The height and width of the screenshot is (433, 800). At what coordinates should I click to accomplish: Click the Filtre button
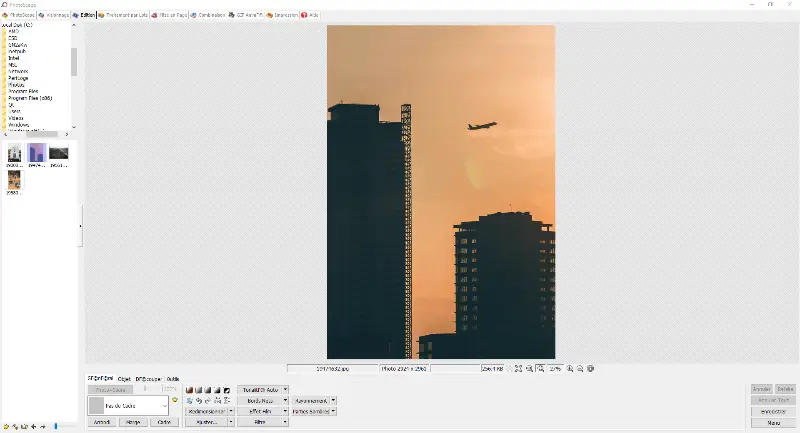click(x=260, y=422)
